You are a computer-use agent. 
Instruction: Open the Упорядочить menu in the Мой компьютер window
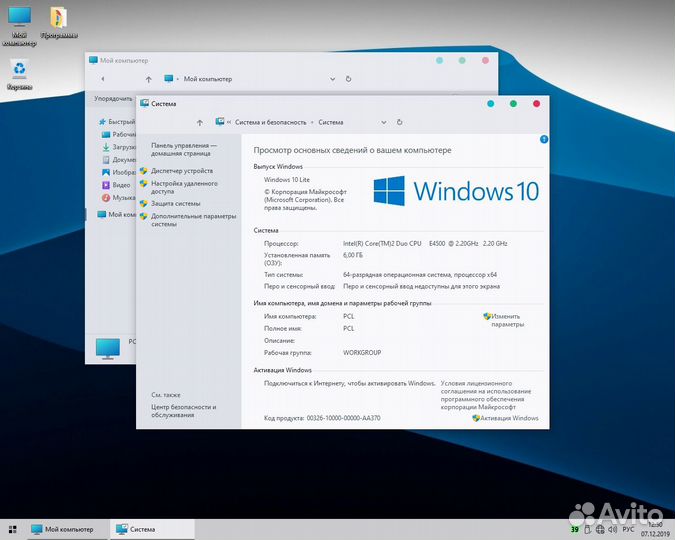[113, 99]
